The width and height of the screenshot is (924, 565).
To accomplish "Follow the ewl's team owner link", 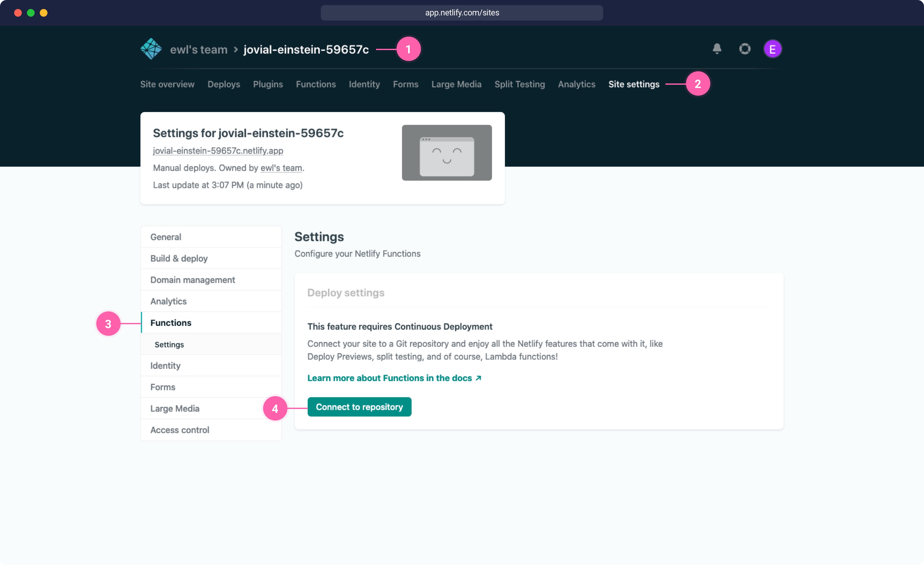I will (281, 168).
